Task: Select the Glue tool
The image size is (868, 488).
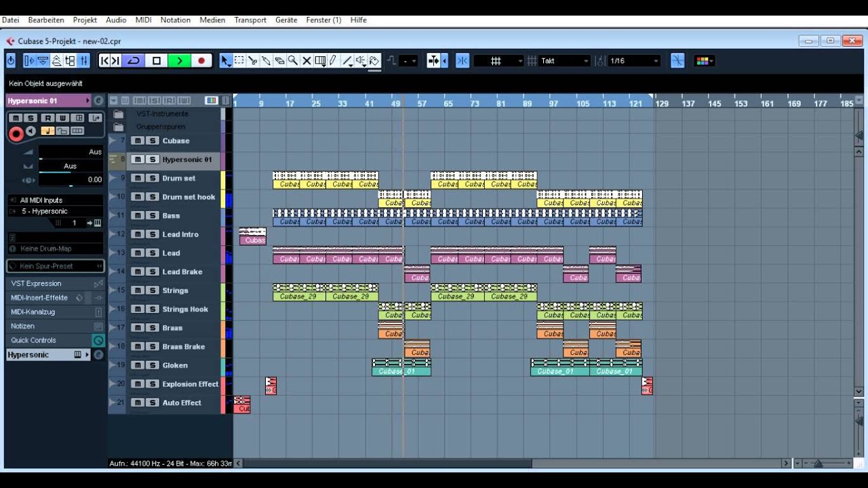Action: (267, 61)
